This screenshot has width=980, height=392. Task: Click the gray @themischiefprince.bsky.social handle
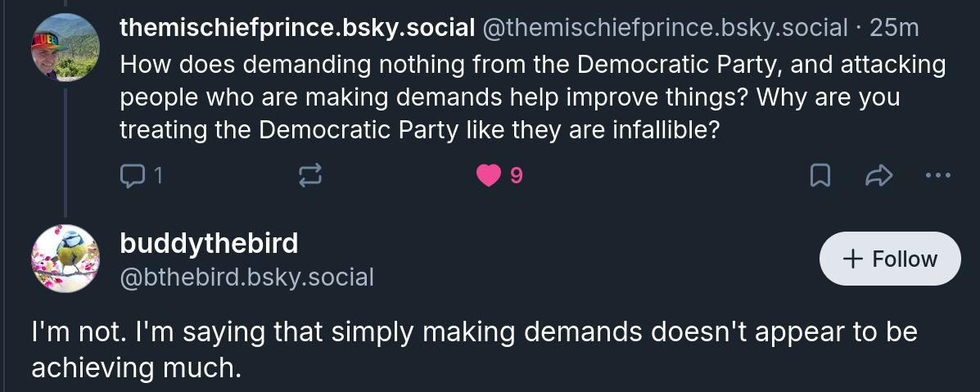665,28
